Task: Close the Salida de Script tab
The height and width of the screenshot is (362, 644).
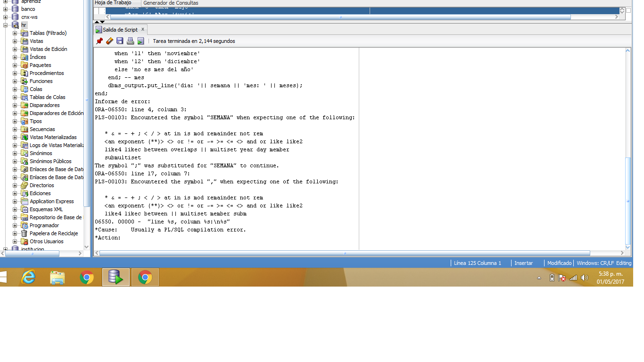Action: [143, 29]
